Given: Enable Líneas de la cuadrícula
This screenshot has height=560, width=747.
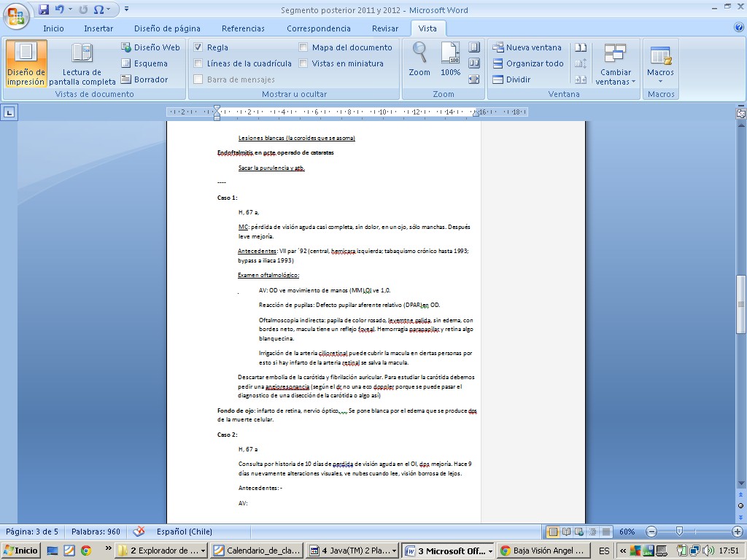Looking at the screenshot, I should (x=198, y=63).
